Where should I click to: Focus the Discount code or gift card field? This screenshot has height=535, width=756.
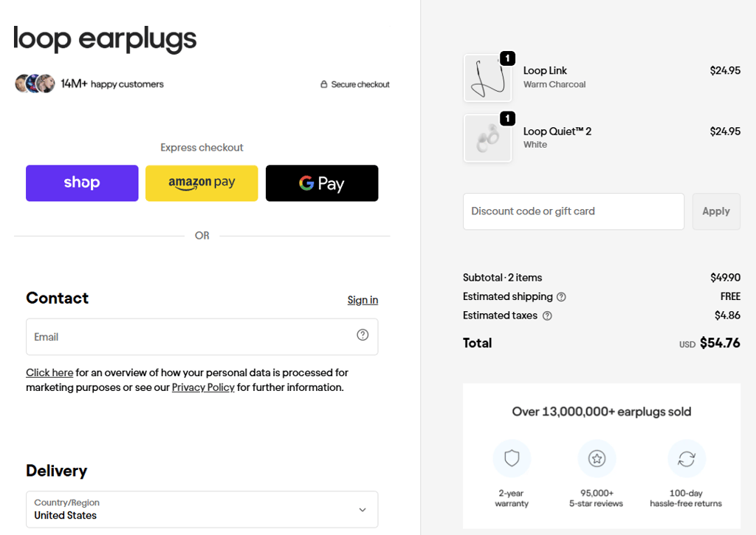coord(573,211)
